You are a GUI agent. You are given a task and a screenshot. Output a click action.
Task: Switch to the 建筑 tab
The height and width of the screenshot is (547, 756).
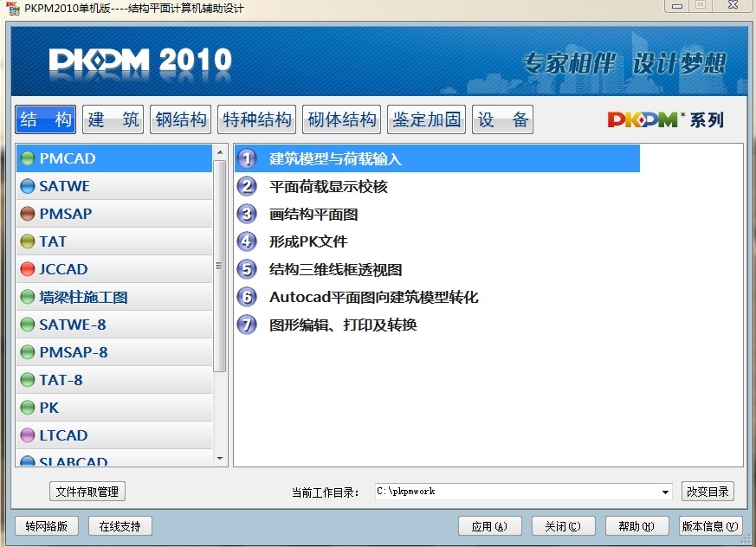point(113,119)
